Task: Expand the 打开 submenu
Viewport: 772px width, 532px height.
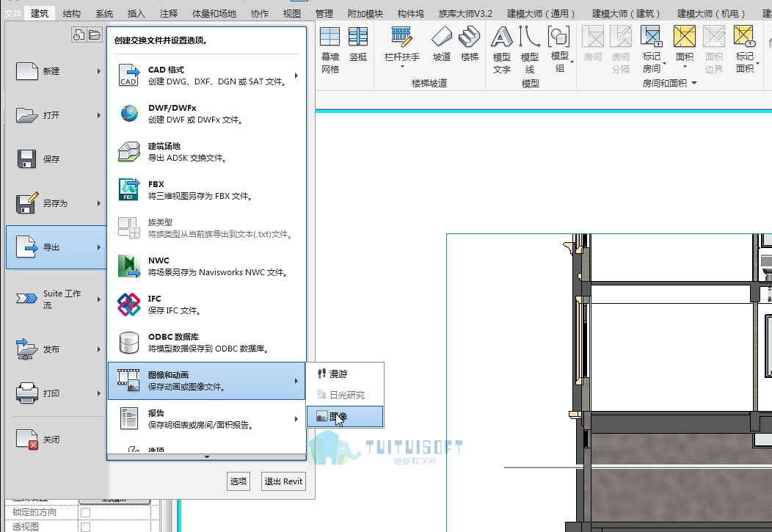Action: [x=99, y=115]
